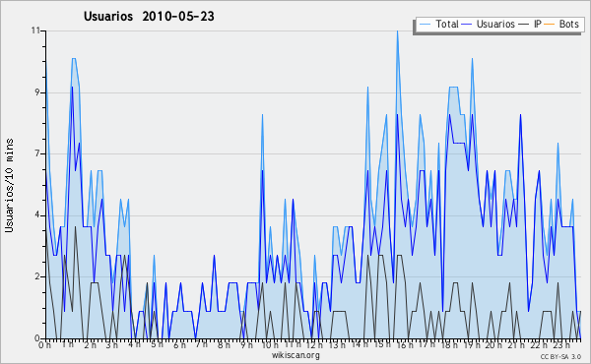Image resolution: width=591 pixels, height=364 pixels.
Task: Click the y-axis value 2
Action: click(x=37, y=276)
